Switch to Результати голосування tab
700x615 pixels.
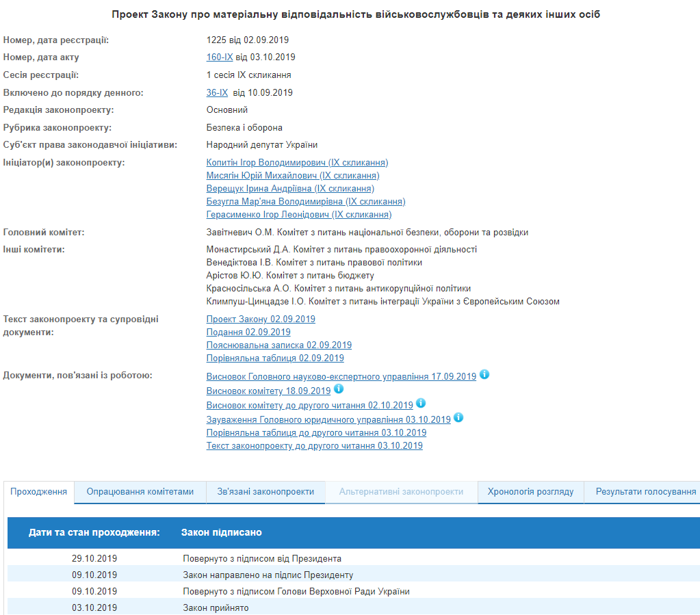645,491
